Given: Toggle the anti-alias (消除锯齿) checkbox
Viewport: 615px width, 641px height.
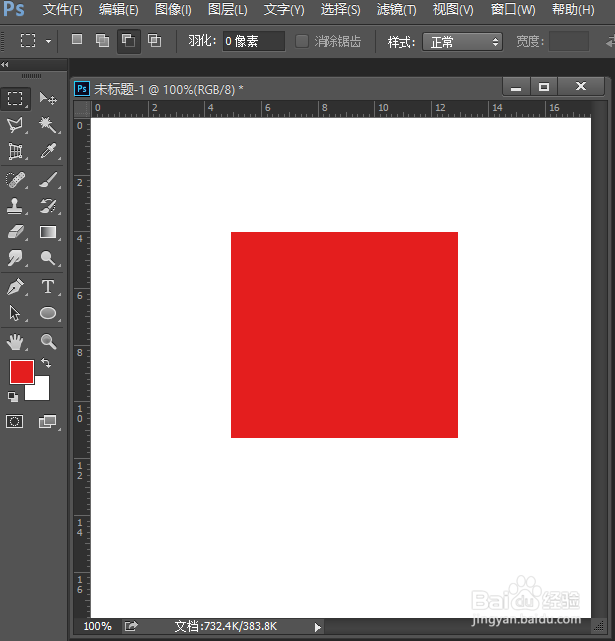Looking at the screenshot, I should [302, 41].
